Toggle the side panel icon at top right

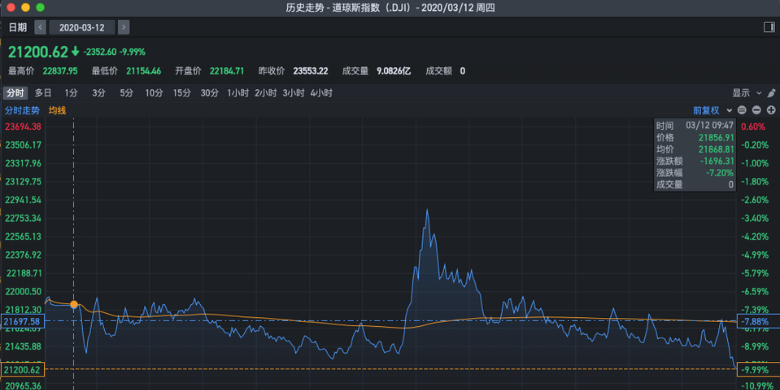coord(769,27)
